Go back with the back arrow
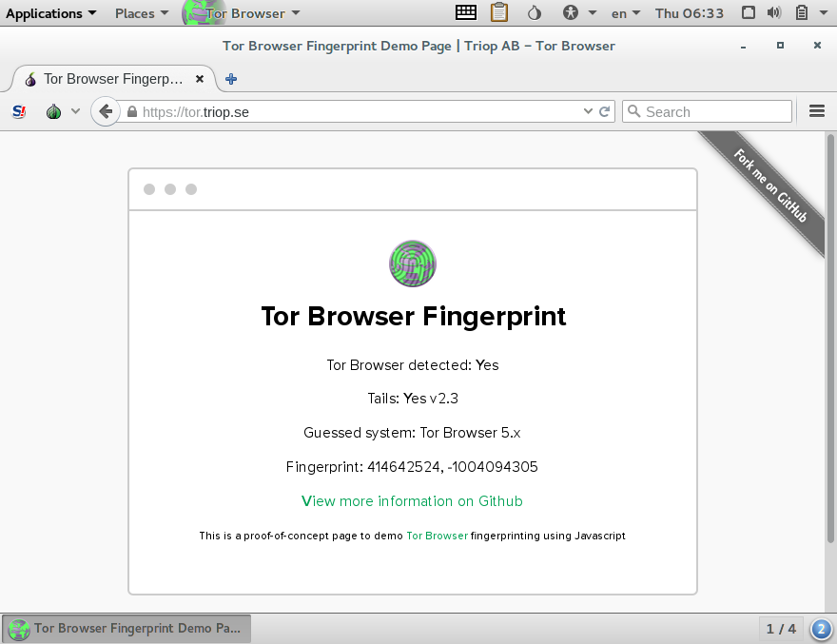This screenshot has height=644, width=837. point(106,111)
